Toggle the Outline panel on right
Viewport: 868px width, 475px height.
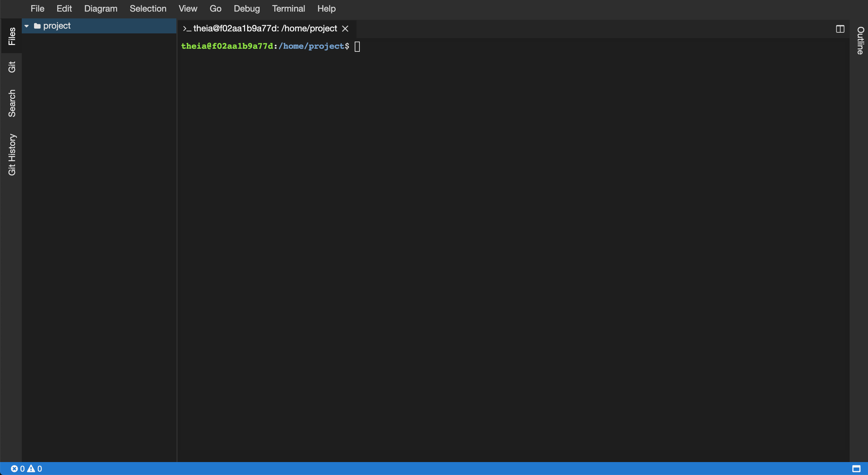point(860,40)
